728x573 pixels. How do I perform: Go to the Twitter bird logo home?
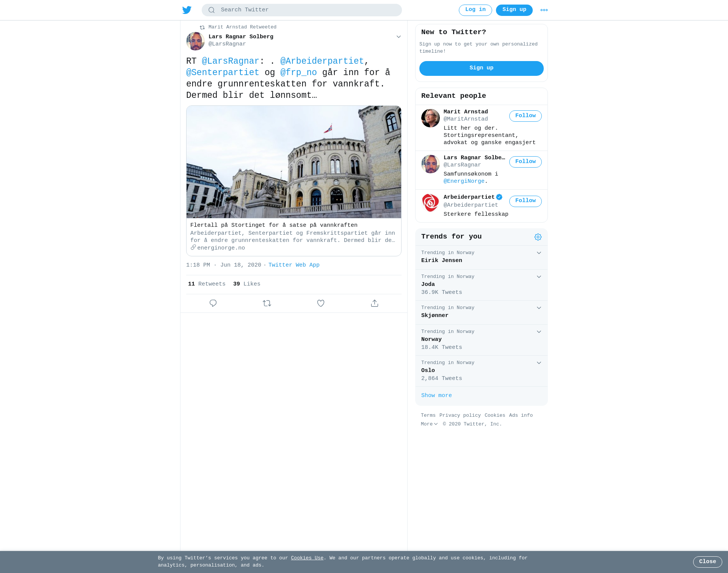click(x=187, y=10)
